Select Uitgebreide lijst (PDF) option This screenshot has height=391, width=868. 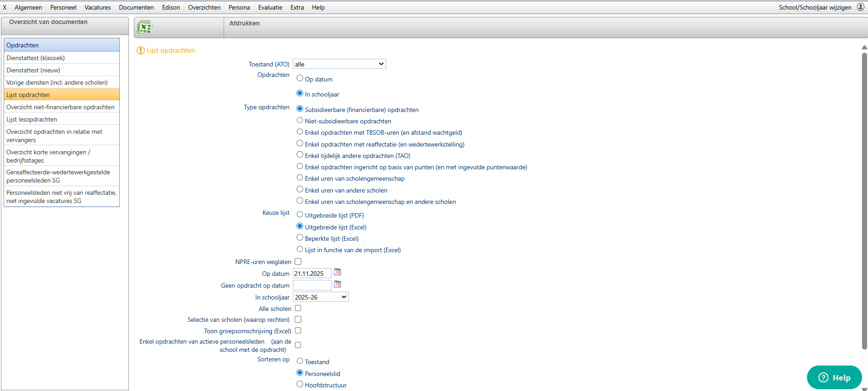pos(300,215)
